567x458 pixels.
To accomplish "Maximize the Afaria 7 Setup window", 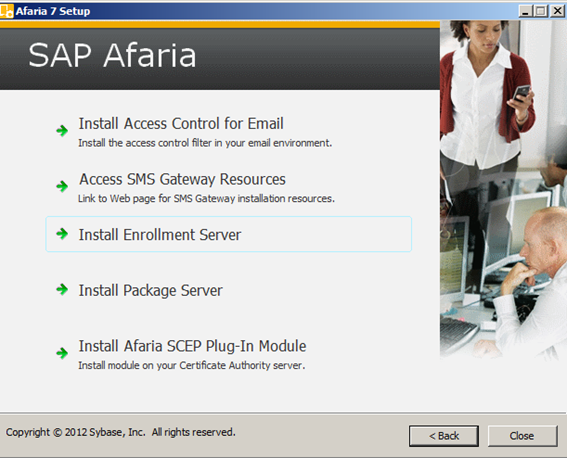I will point(541,12).
